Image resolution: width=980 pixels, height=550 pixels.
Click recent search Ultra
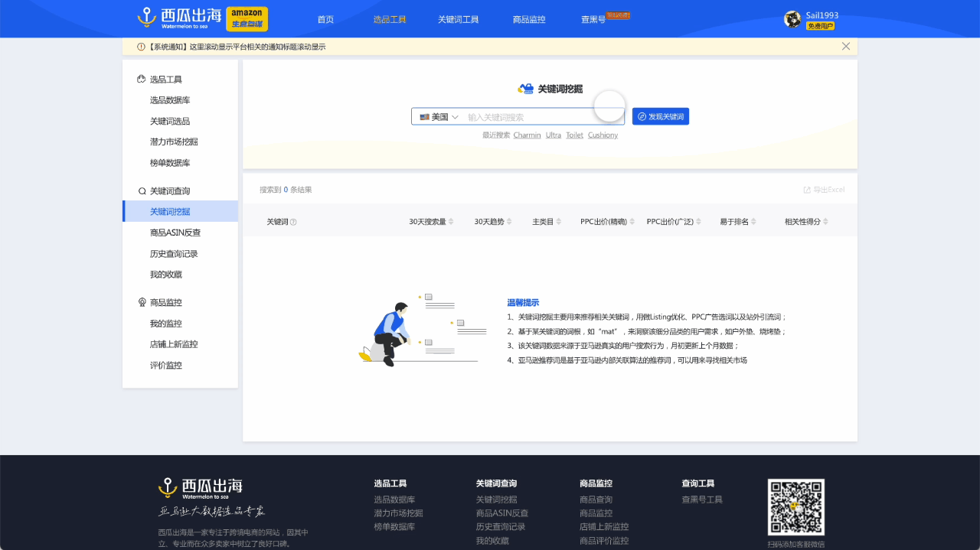554,135
